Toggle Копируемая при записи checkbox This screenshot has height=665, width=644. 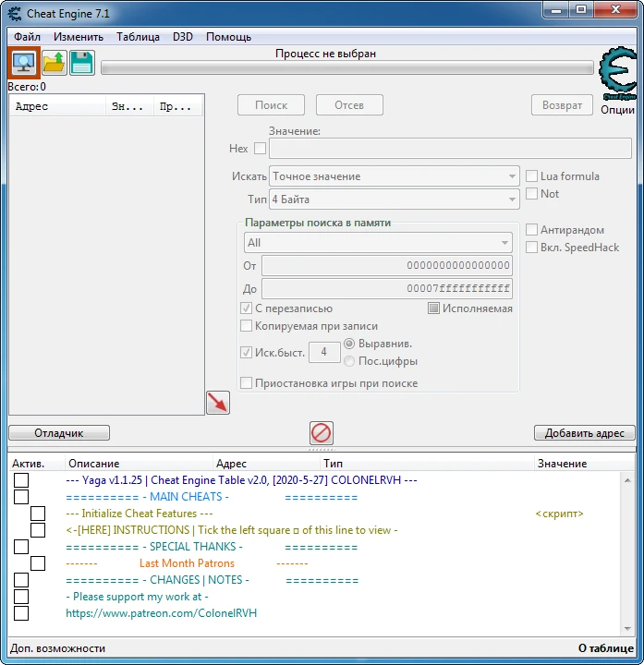pos(246,326)
